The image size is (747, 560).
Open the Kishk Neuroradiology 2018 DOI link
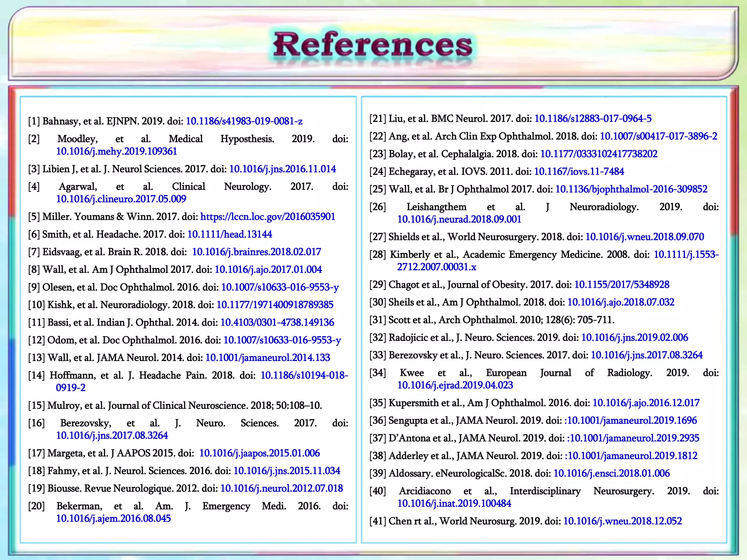(275, 305)
